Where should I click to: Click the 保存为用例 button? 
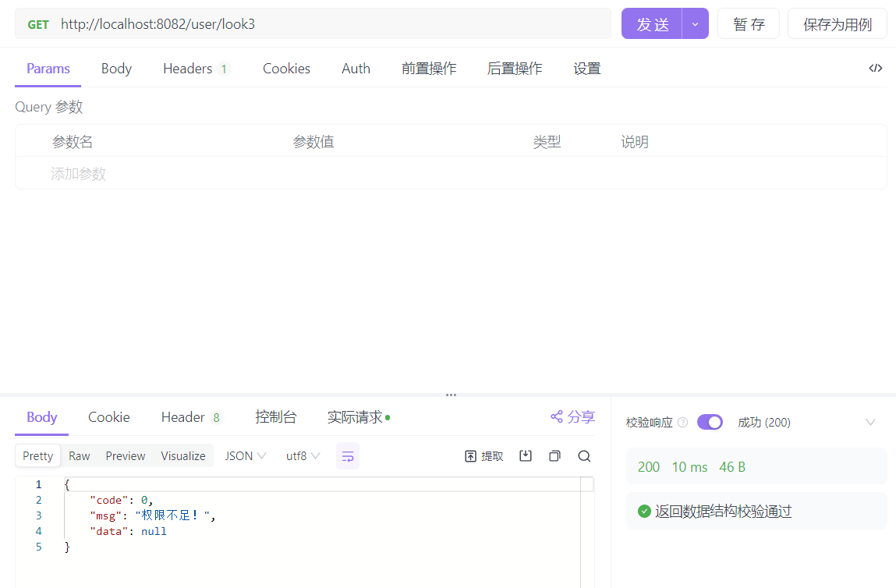838,24
